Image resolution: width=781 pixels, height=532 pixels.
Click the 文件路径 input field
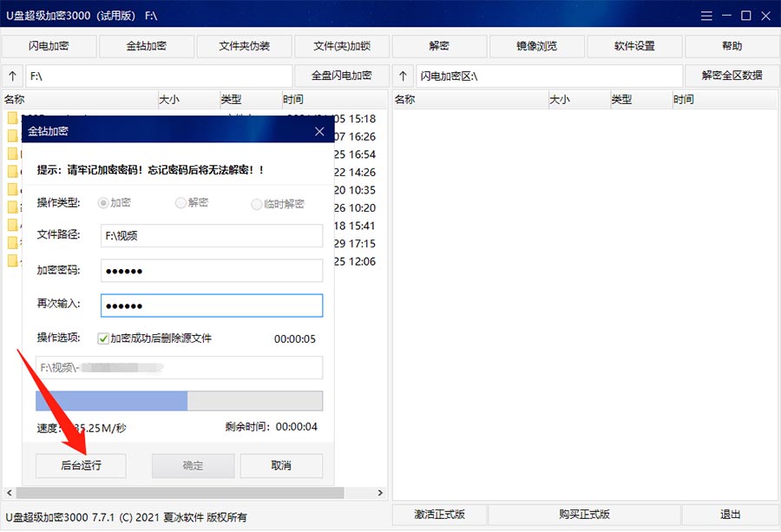[x=212, y=235]
